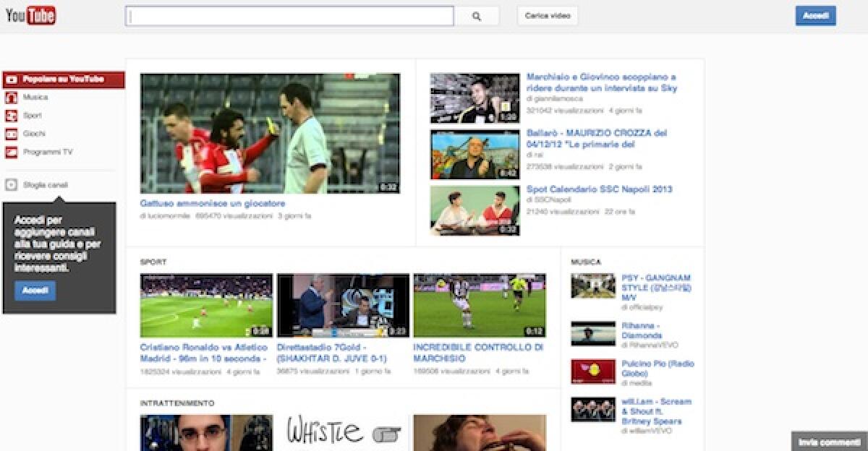Open the Rihanna Diamonds thumbnail
Image resolution: width=868 pixels, height=451 pixels.
pyautogui.click(x=593, y=333)
